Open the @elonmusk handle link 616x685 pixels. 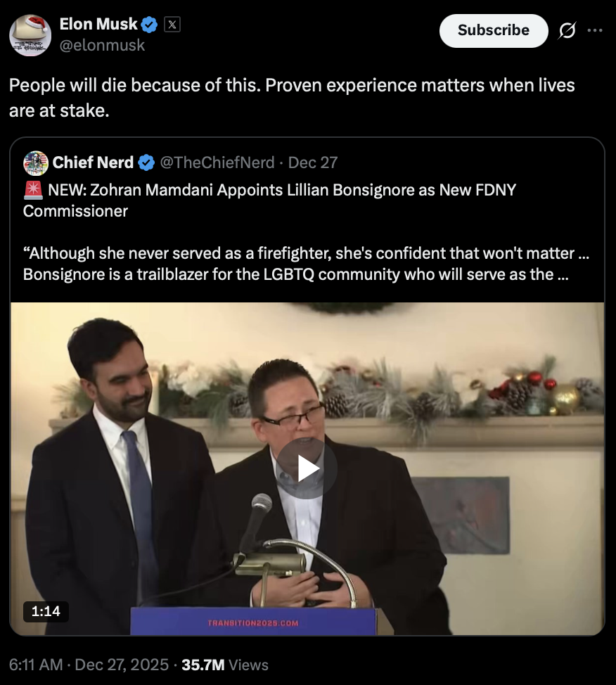tap(102, 45)
